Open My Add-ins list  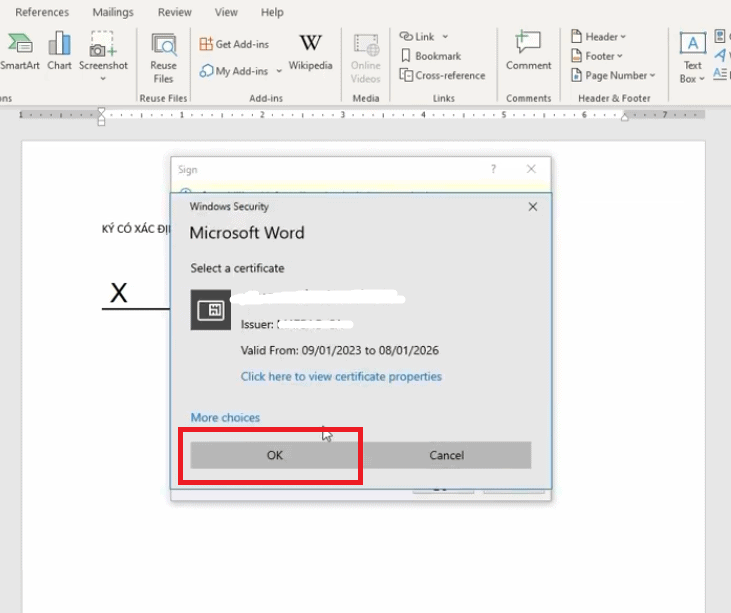[234, 71]
